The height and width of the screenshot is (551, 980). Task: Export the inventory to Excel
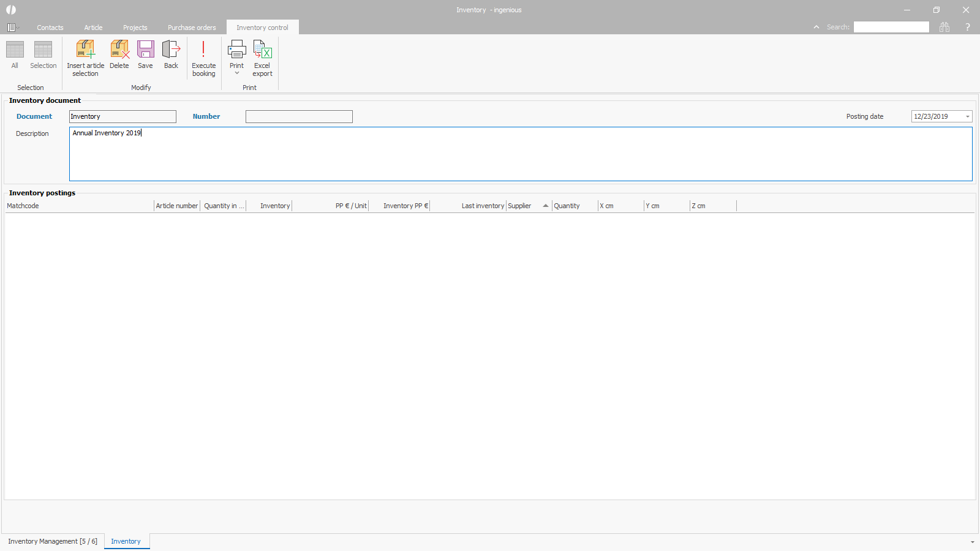coord(262,50)
